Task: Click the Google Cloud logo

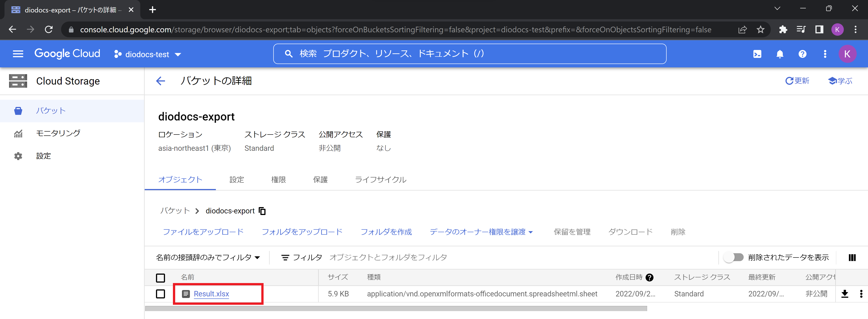Action: click(x=67, y=54)
